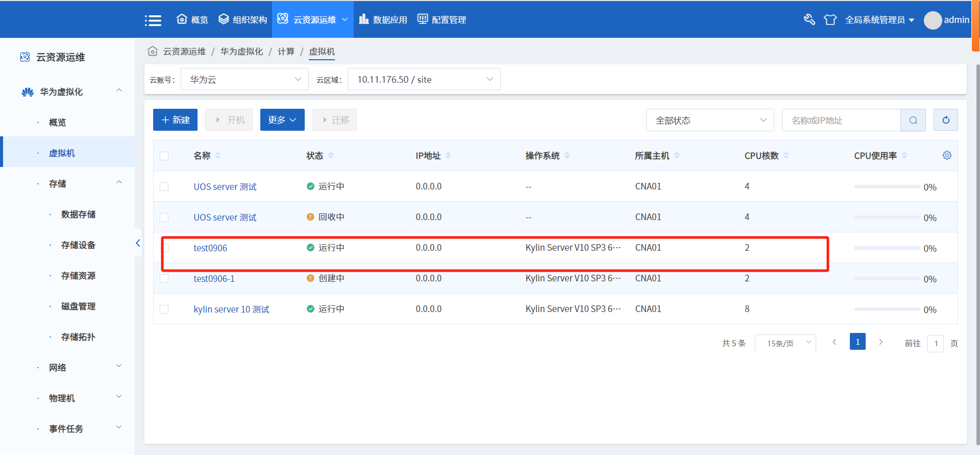The width and height of the screenshot is (980, 455).
Task: Expand the 事件任务 sidebar section
Action: tap(119, 427)
